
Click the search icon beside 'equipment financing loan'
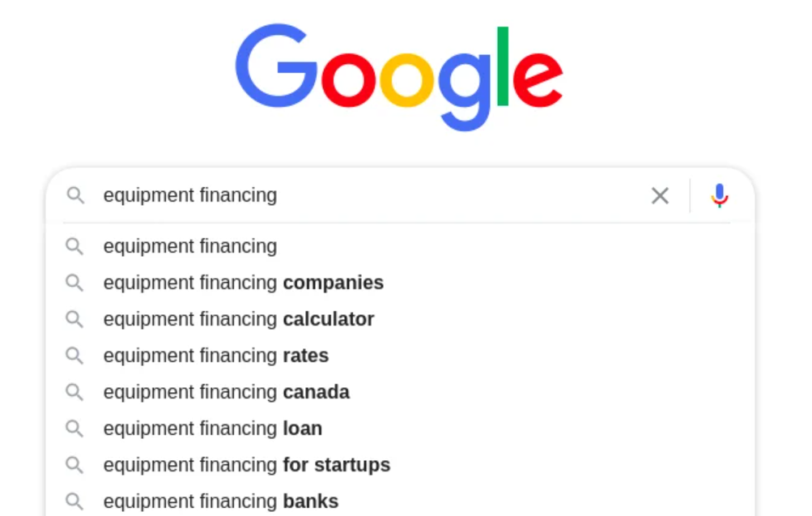(74, 429)
